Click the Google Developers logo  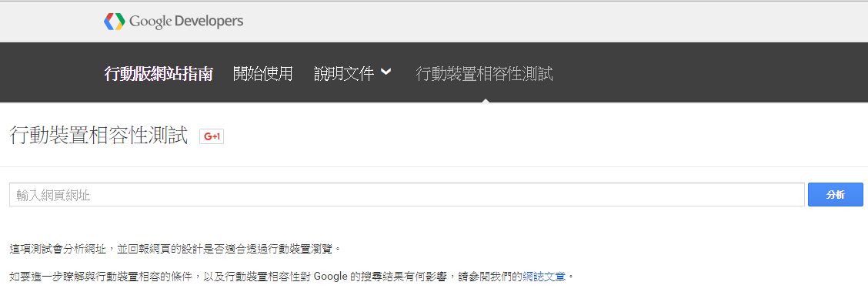coord(173,22)
